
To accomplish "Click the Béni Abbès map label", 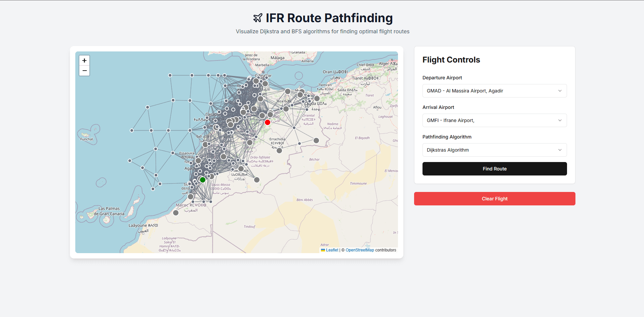I will point(305,200).
